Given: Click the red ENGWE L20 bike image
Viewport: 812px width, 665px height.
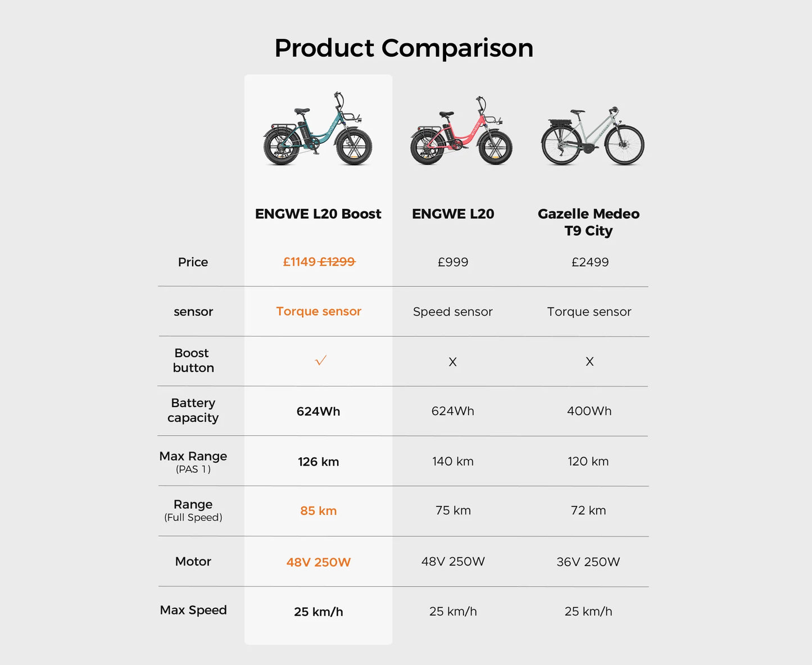Looking at the screenshot, I should point(461,133).
